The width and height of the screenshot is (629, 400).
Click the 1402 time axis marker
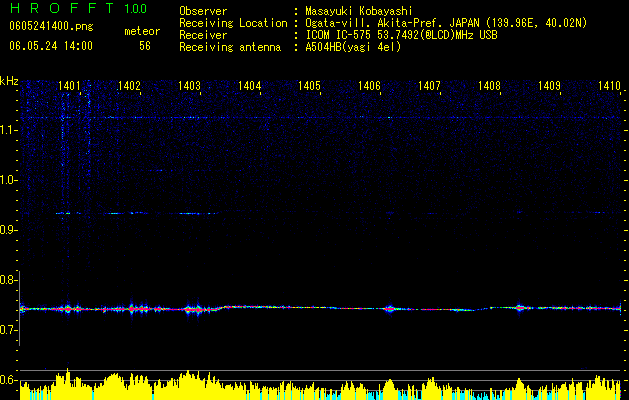click(129, 86)
